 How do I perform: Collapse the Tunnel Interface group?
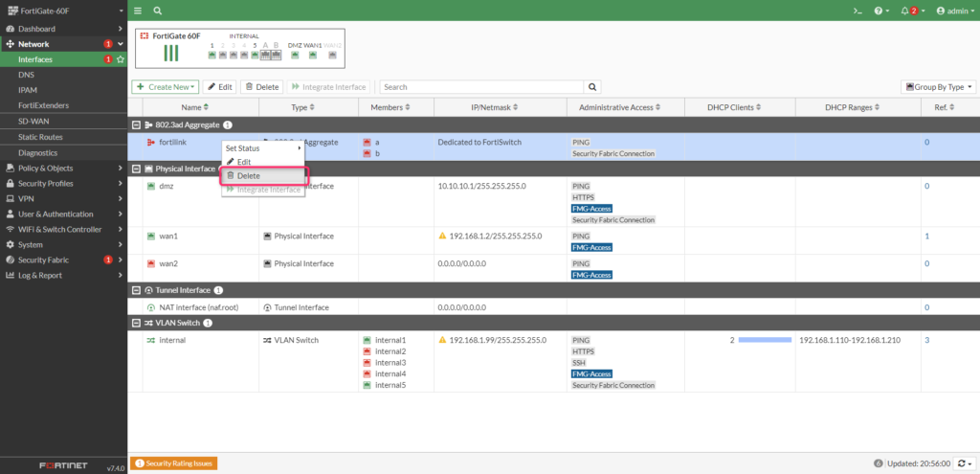[x=136, y=290]
